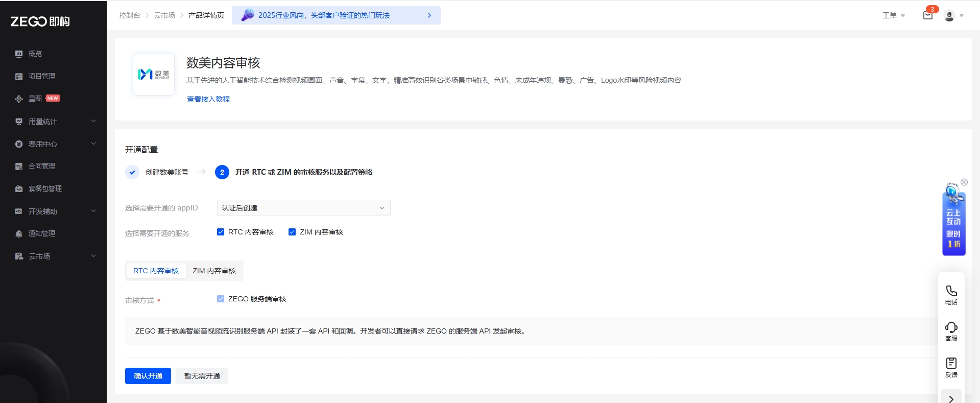Close the floating promotion banner
Screen dimensions: 980x403
click(x=964, y=182)
